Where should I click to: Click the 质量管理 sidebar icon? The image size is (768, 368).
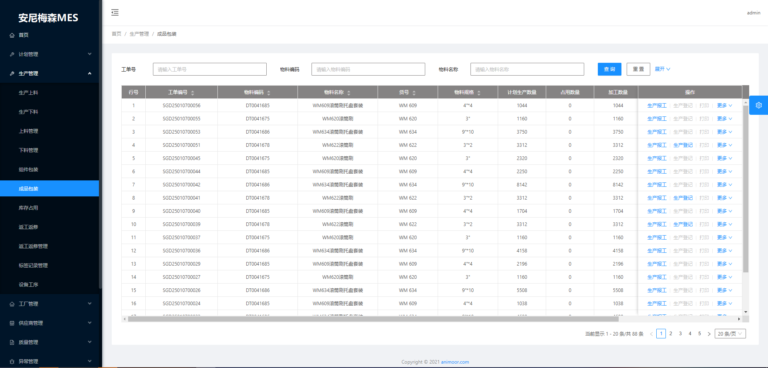coord(12,342)
